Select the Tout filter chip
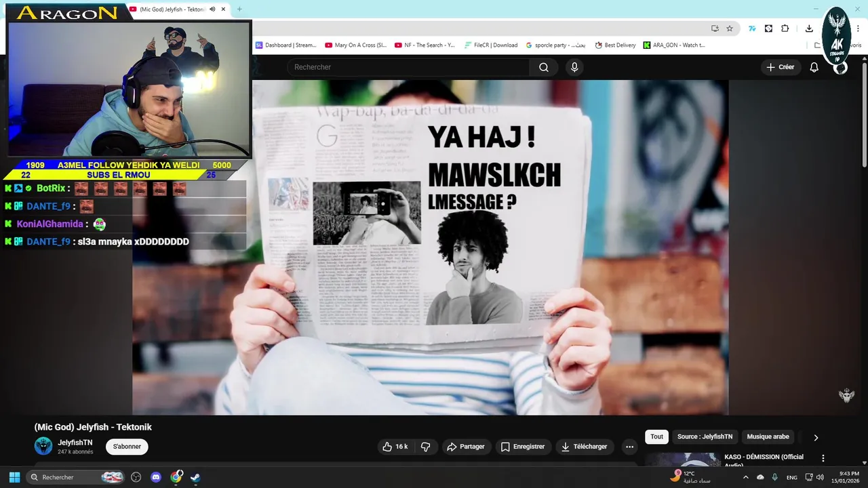Screen dimensions: 868x488 656,437
